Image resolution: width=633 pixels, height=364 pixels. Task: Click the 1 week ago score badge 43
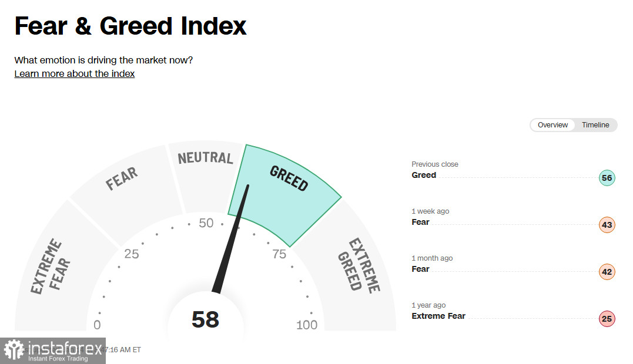pos(607,225)
